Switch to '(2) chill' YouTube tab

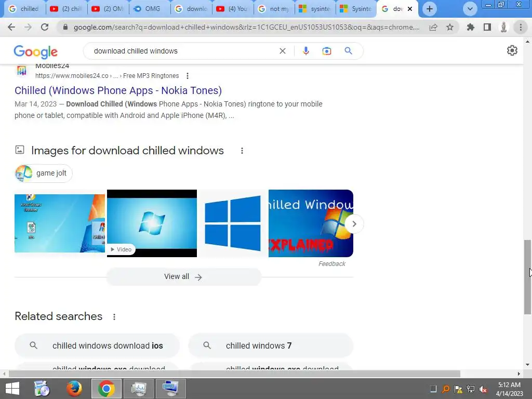click(x=66, y=9)
